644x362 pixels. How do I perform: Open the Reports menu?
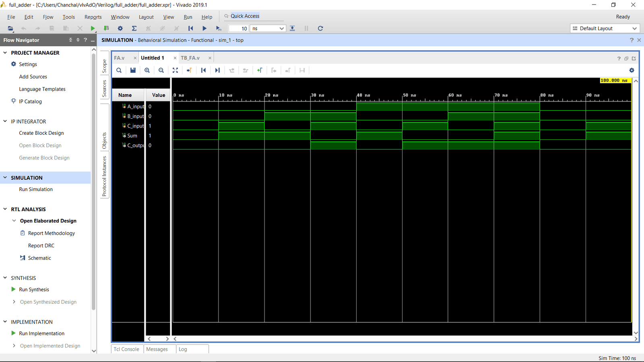click(93, 17)
